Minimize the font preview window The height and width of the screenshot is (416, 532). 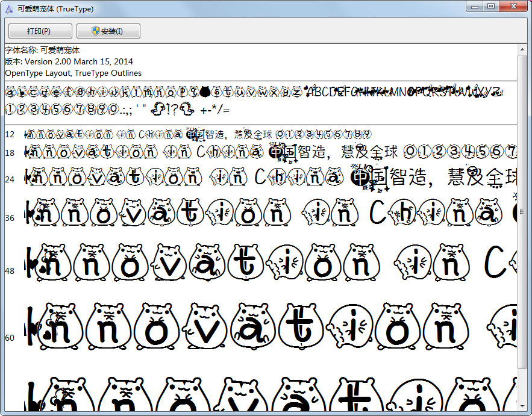tap(475, 7)
